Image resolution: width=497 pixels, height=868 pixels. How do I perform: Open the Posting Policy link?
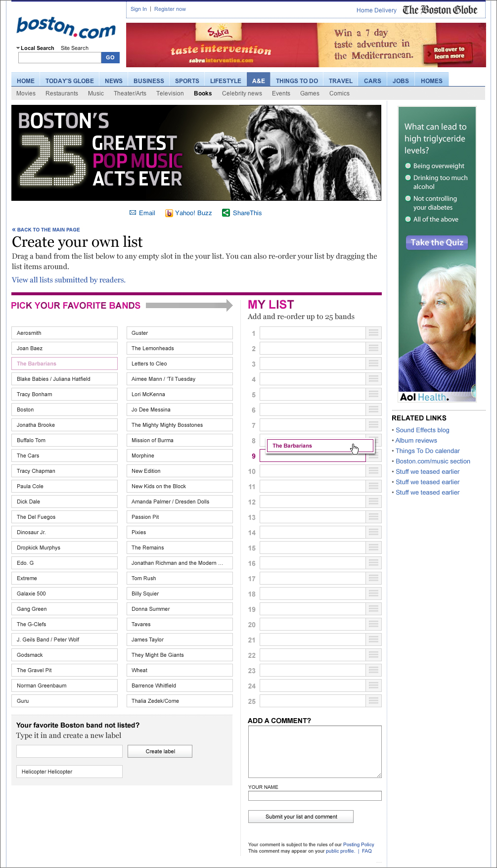(x=359, y=845)
